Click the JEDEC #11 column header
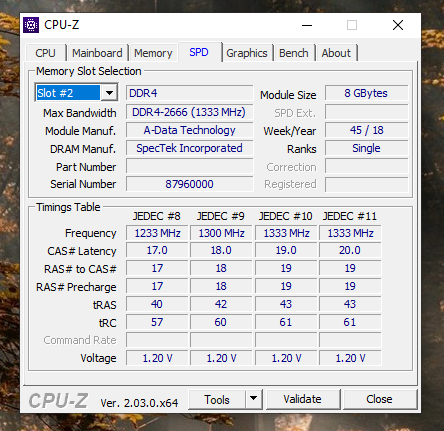The width and height of the screenshot is (444, 431). (x=350, y=216)
